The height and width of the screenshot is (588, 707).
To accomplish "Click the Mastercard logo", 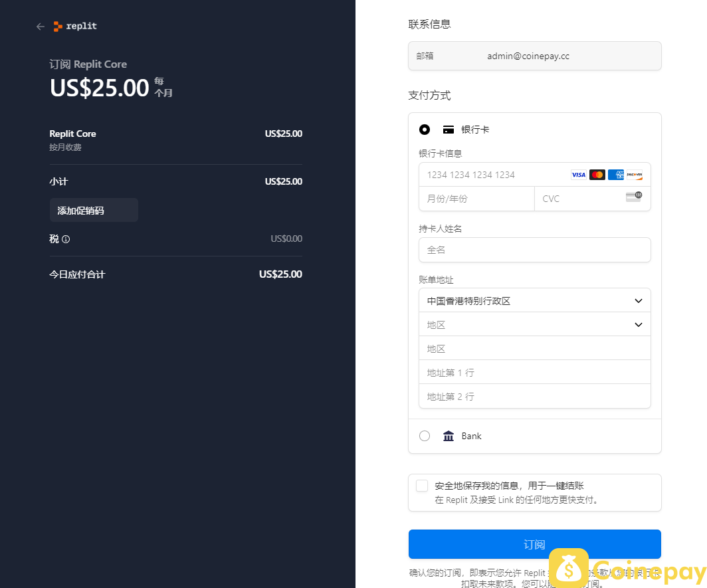I will pos(597,175).
